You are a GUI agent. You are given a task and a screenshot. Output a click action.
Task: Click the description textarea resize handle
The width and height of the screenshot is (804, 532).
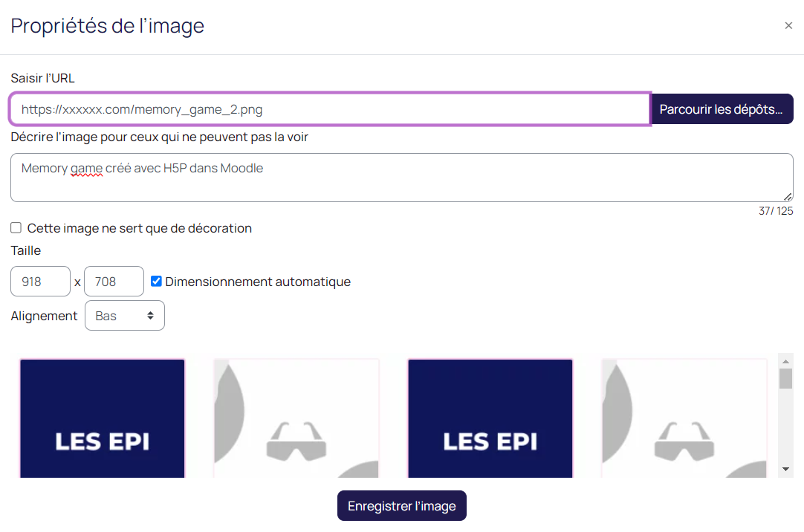coord(788,196)
